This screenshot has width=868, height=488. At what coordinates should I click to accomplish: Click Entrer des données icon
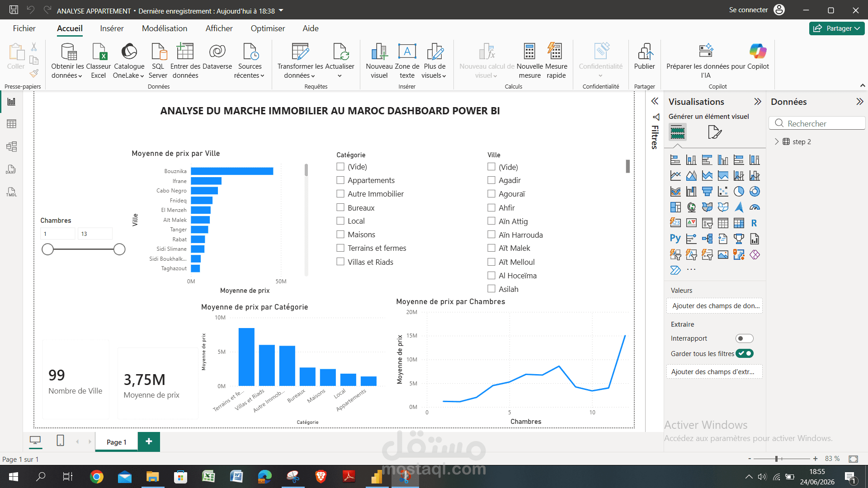tap(185, 61)
